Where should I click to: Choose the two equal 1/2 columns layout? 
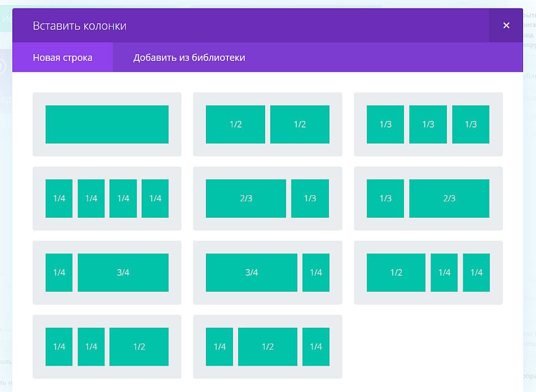(267, 124)
